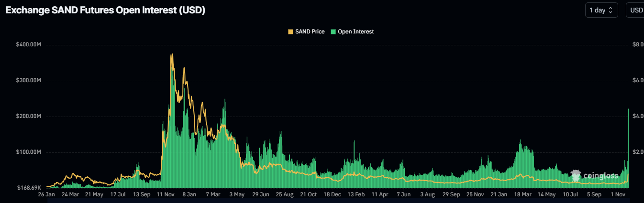Click the '26 Jan' date label

pos(46,195)
